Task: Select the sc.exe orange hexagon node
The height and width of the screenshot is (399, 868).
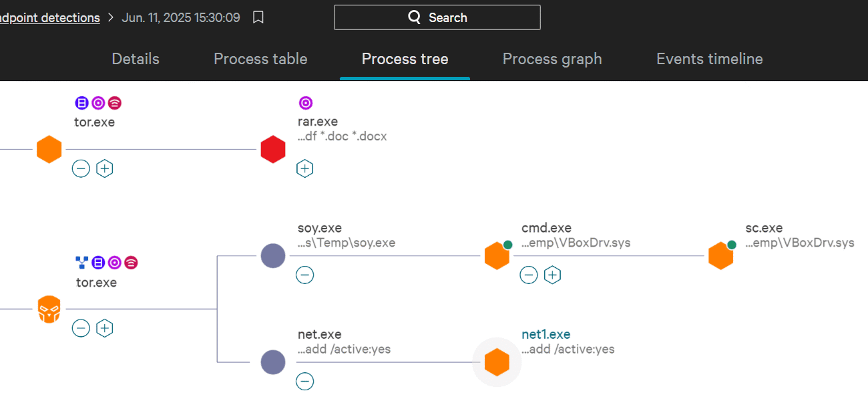Action: pos(720,256)
